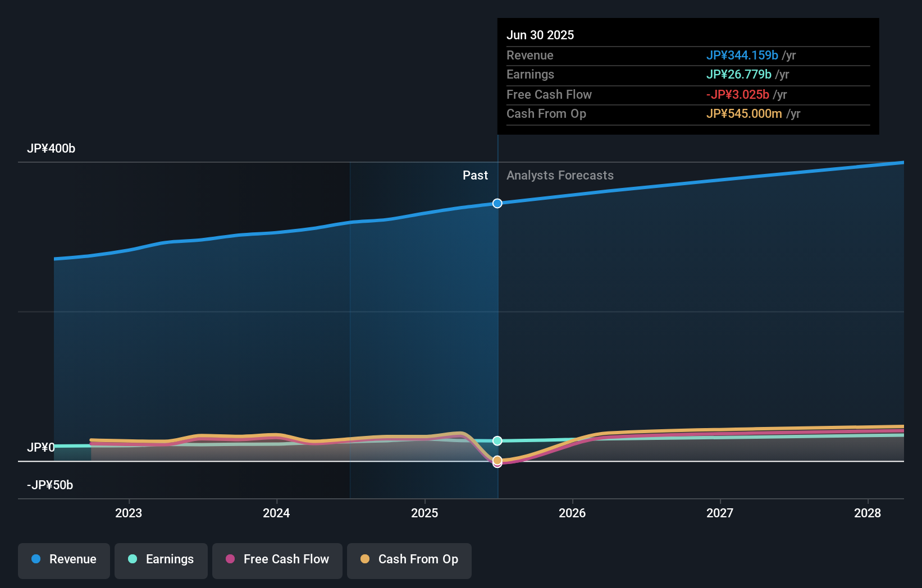Click the pink Free Cash Flow legend dot

pyautogui.click(x=230, y=559)
